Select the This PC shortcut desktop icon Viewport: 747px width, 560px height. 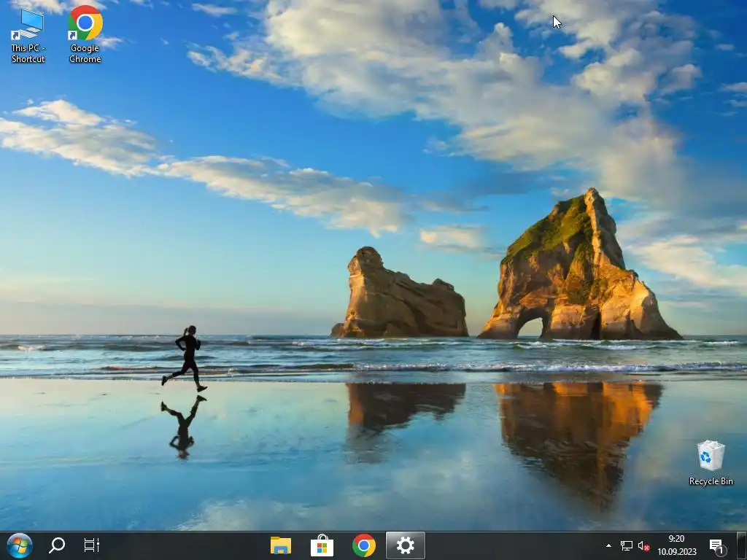pos(28,36)
